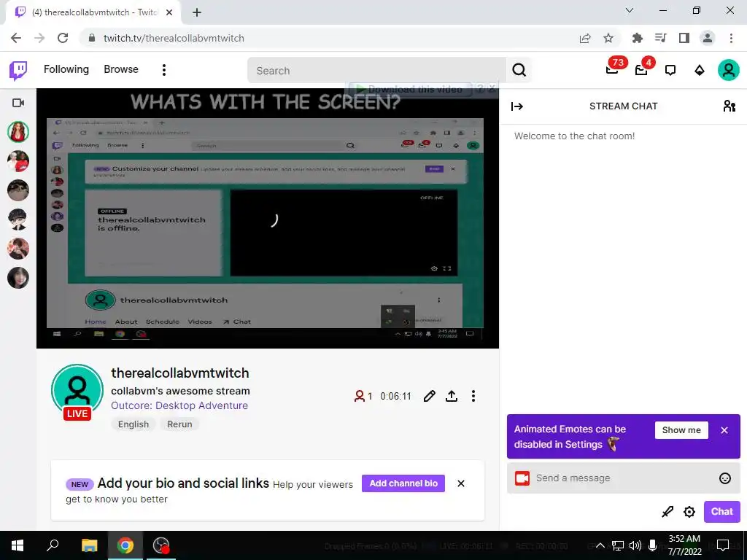Open chat settings gear icon
This screenshot has width=747, height=560.
pos(689,512)
